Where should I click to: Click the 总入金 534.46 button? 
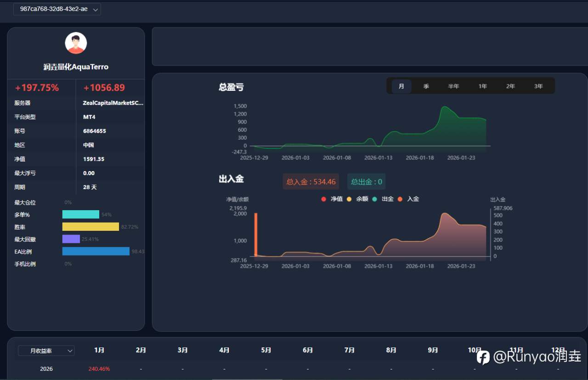(311, 181)
